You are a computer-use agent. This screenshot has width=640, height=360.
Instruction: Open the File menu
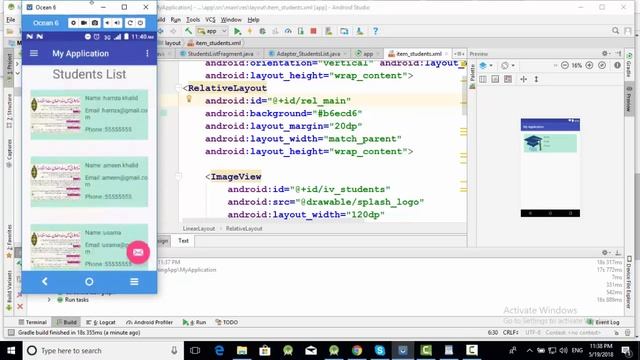tap(11, 20)
